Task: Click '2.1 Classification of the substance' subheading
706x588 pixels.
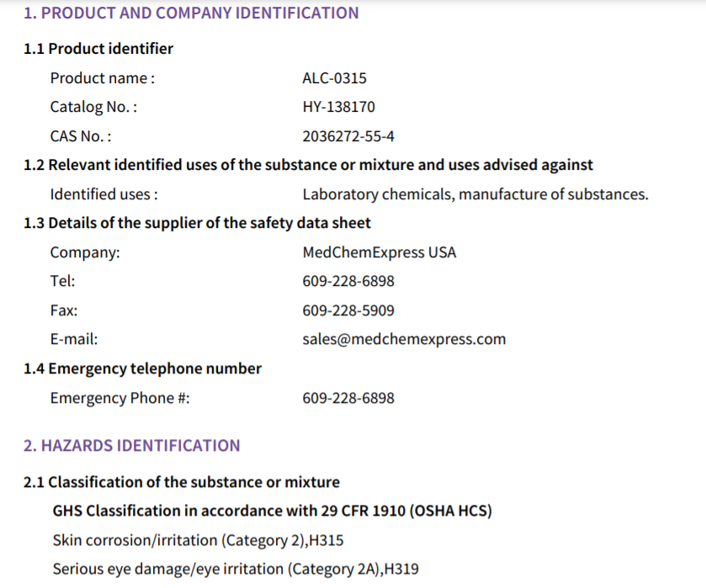Action: [x=182, y=483]
